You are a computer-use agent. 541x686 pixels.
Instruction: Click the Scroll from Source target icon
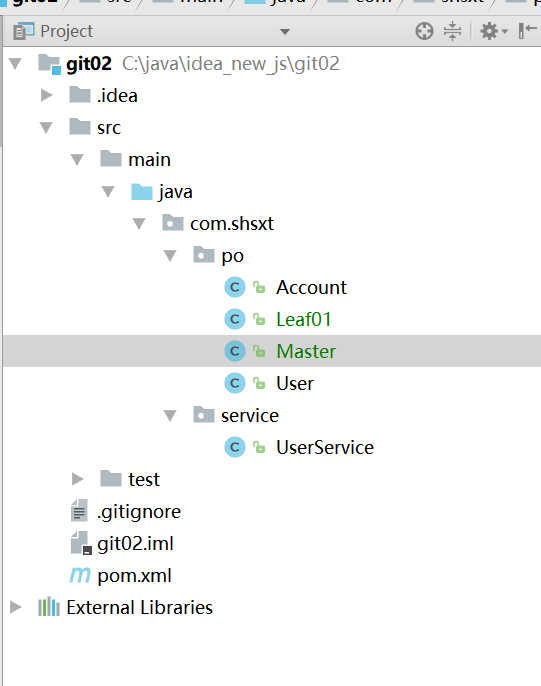424,32
